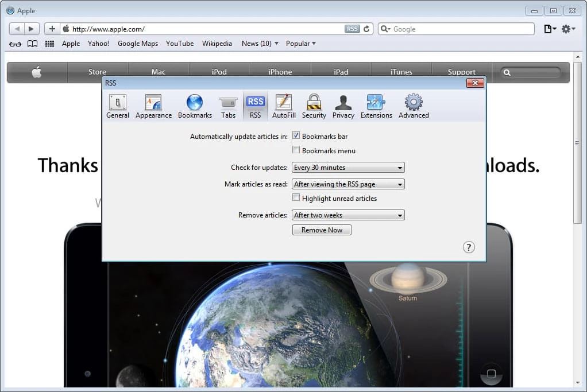The width and height of the screenshot is (587, 392).
Task: Open the Advanced gear preferences icon
Action: (x=414, y=106)
